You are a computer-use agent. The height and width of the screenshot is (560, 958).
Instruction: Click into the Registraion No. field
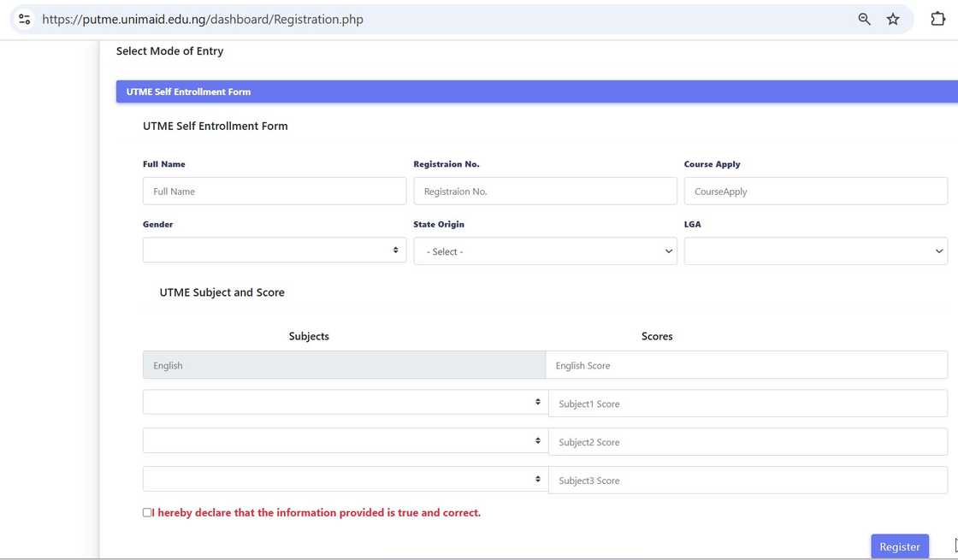click(x=545, y=192)
